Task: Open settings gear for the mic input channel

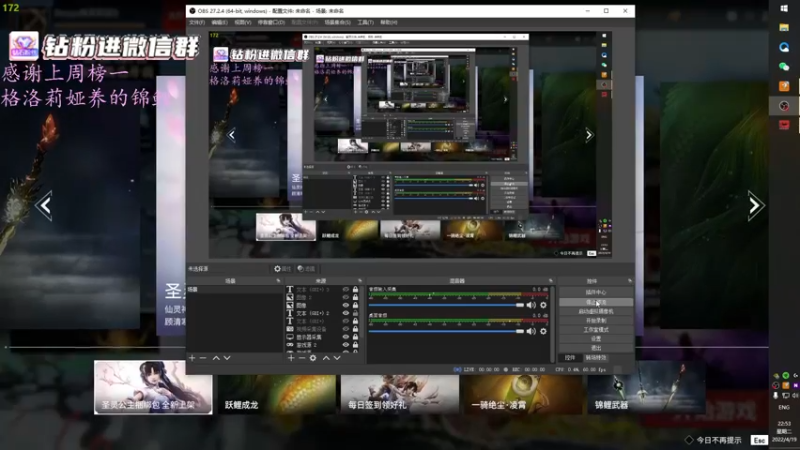Action: pyautogui.click(x=543, y=305)
